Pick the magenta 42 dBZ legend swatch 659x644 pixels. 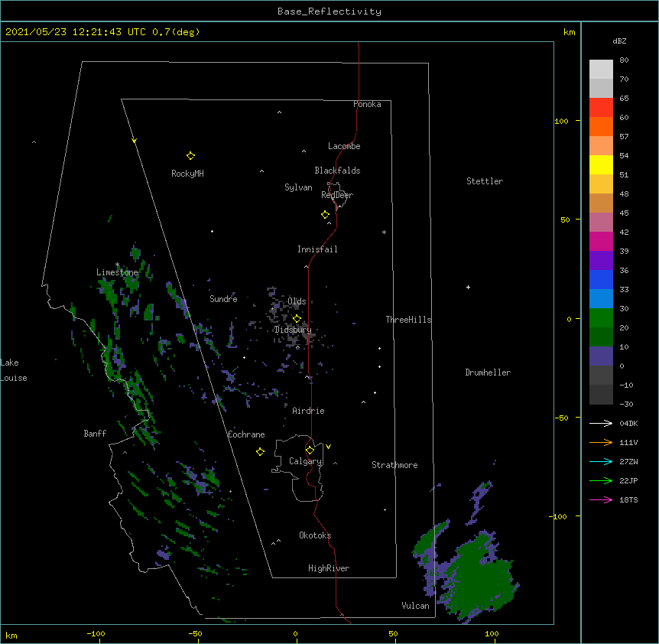pyautogui.click(x=601, y=241)
